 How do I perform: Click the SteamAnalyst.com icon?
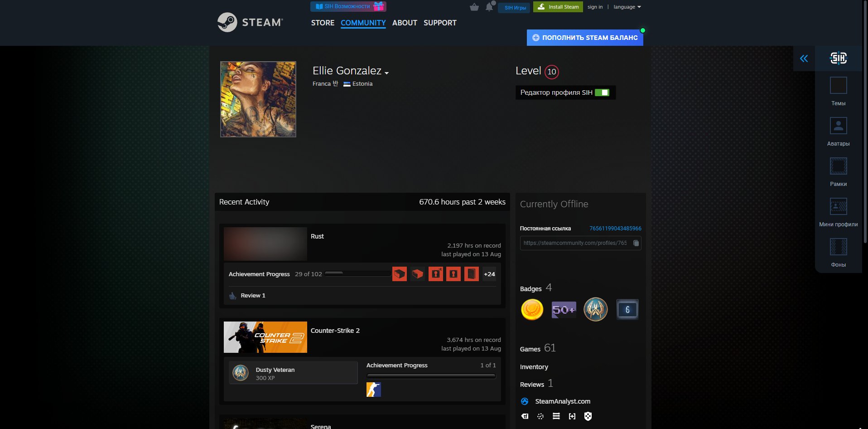525,401
